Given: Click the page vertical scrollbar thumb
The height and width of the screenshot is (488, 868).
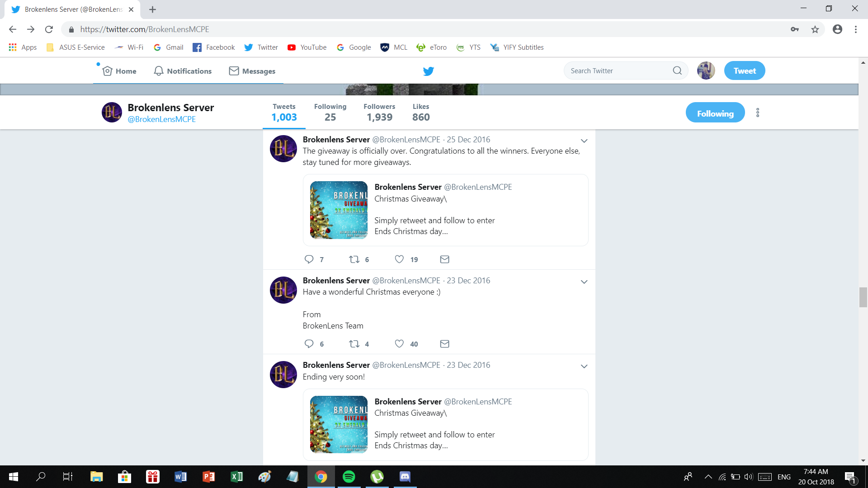Looking at the screenshot, I should click(x=863, y=297).
